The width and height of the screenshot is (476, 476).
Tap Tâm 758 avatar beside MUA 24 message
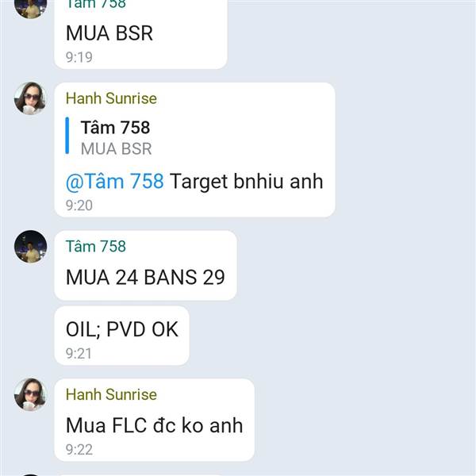point(30,246)
